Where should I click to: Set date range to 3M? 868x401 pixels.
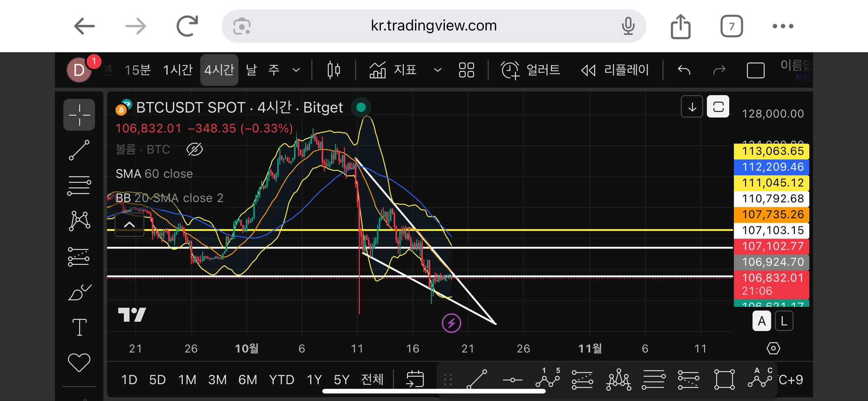point(217,380)
